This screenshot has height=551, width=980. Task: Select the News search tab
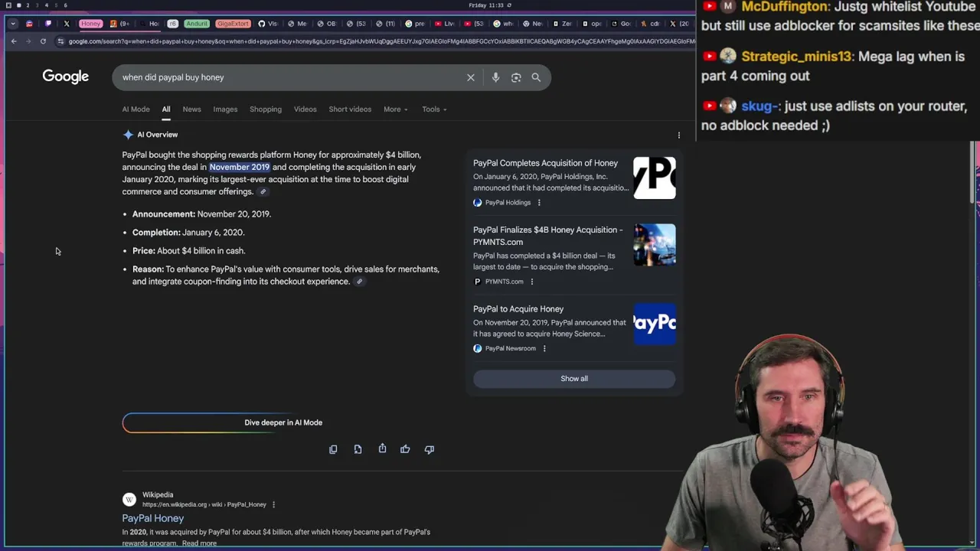coord(191,109)
